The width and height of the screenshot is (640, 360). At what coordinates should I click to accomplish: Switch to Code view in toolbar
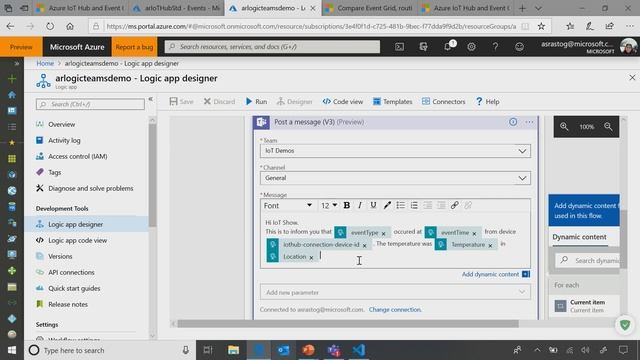click(342, 102)
